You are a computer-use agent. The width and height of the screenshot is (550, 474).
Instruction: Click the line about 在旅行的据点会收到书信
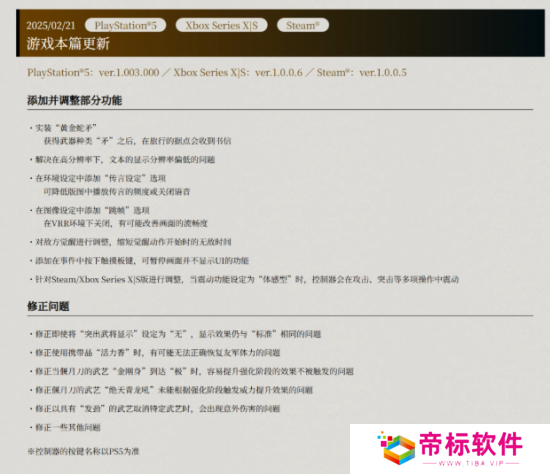click(137, 141)
